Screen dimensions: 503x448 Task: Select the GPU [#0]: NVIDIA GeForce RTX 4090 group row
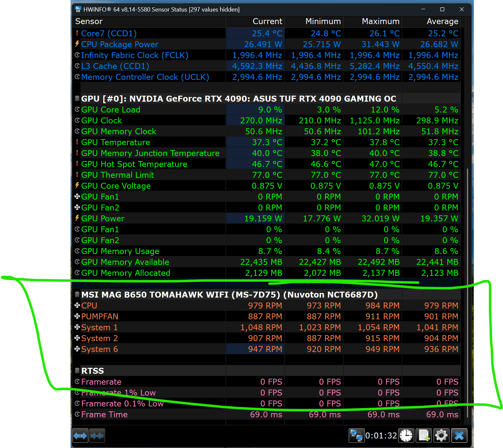point(267,99)
